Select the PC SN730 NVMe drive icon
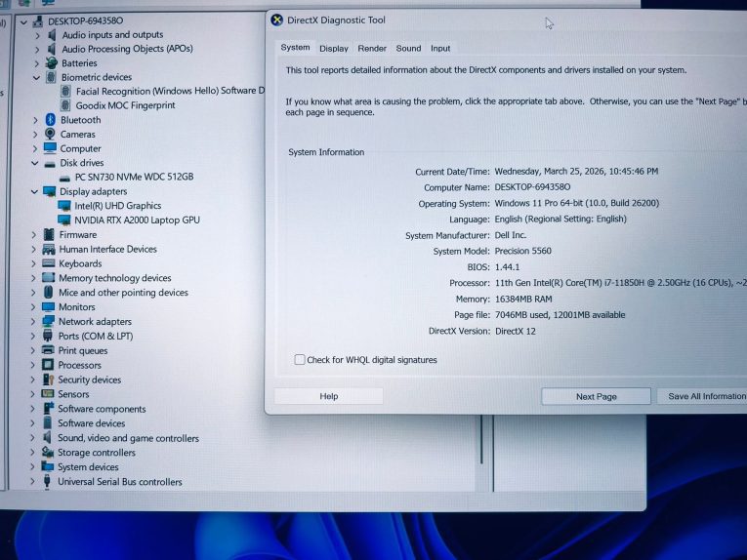This screenshot has width=747, height=560. tap(64, 178)
